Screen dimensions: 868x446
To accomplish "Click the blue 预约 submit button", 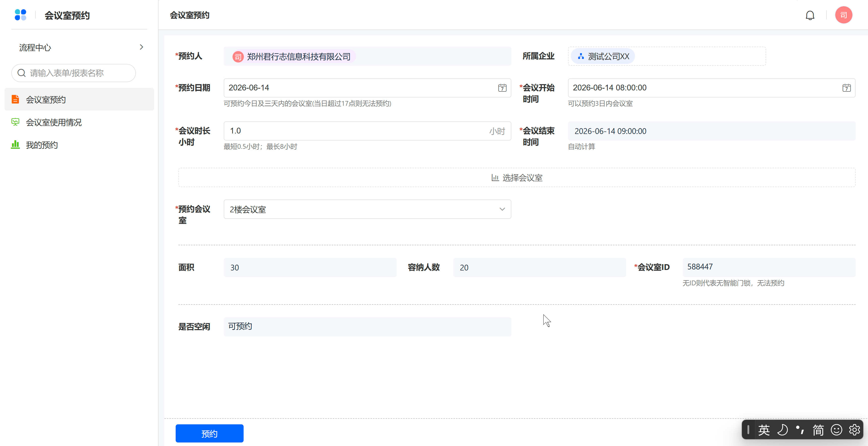I will pos(209,433).
